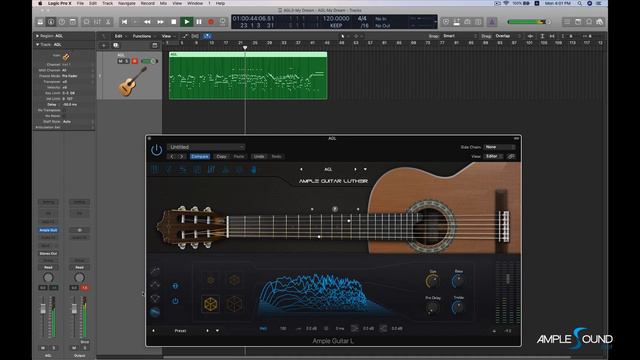This screenshot has height=360, width=640.
Task: Select the small top-left room cube
Action: coord(211,280)
